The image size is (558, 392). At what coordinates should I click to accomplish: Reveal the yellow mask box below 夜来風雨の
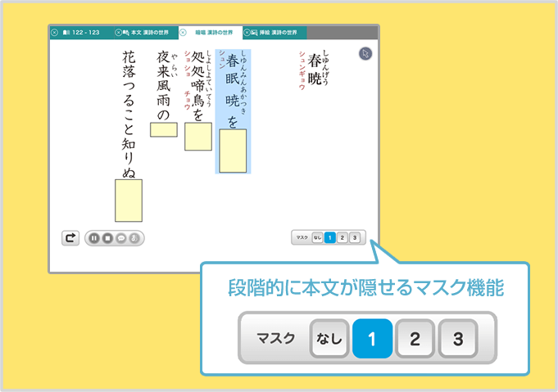pyautogui.click(x=164, y=130)
